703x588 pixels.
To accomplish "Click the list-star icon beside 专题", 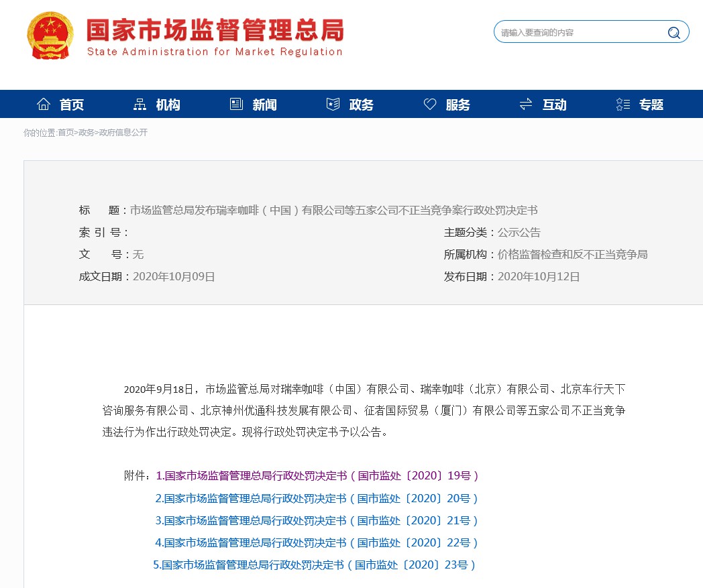I will point(623,104).
